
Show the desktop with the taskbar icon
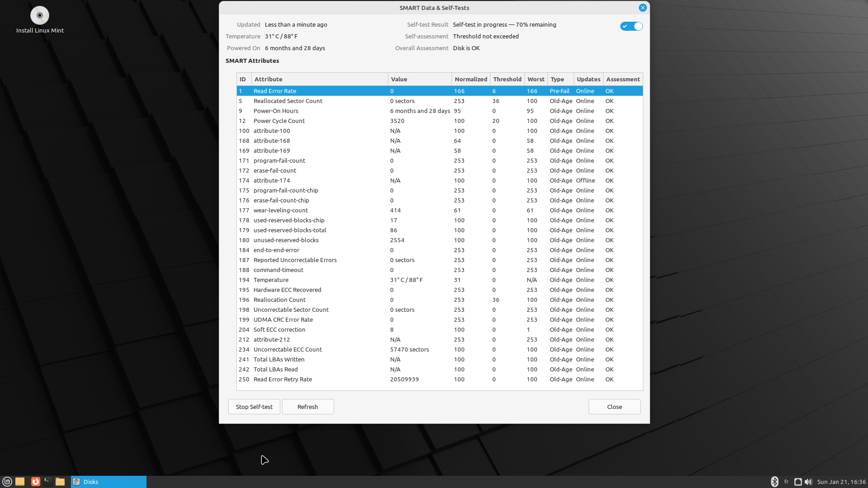pyautogui.click(x=20, y=482)
